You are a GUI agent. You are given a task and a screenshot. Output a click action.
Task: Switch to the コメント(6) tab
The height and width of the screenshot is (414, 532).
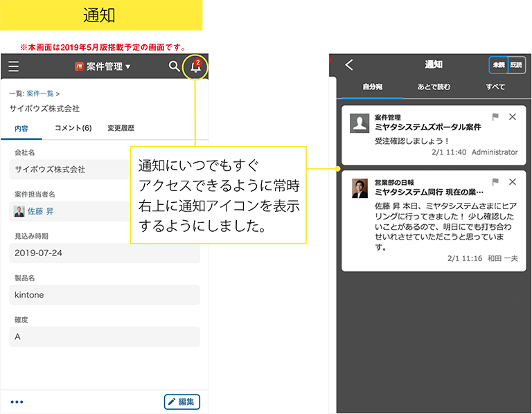[x=73, y=128]
